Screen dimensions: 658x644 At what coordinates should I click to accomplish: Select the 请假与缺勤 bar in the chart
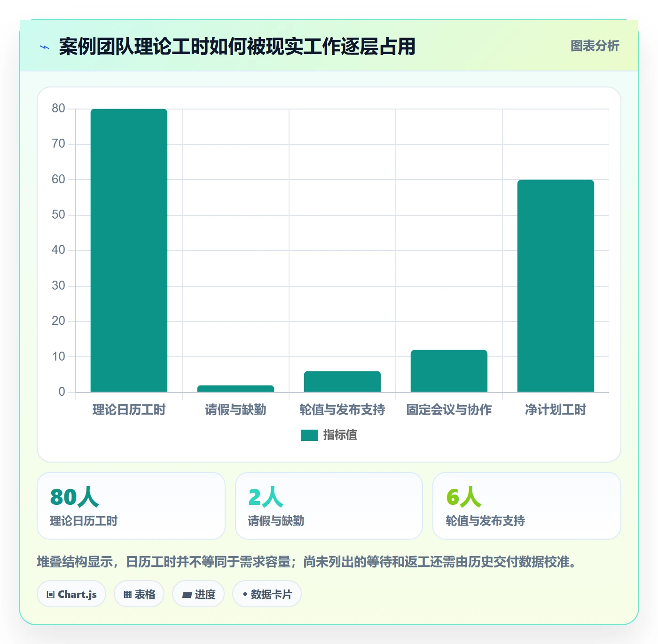(x=235, y=389)
